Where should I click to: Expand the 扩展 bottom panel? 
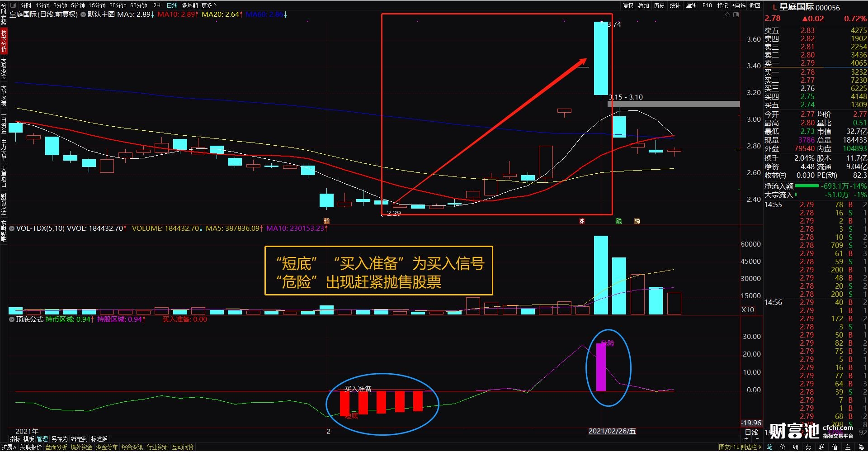[8, 447]
